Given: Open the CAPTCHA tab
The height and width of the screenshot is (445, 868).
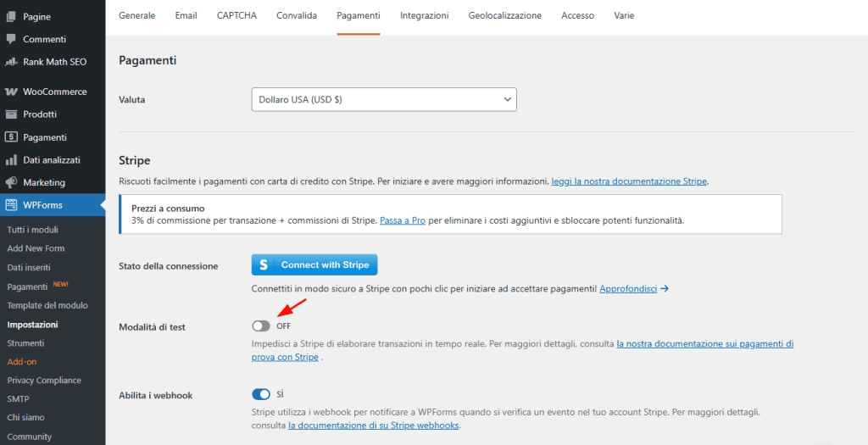Looking at the screenshot, I should 237,15.
